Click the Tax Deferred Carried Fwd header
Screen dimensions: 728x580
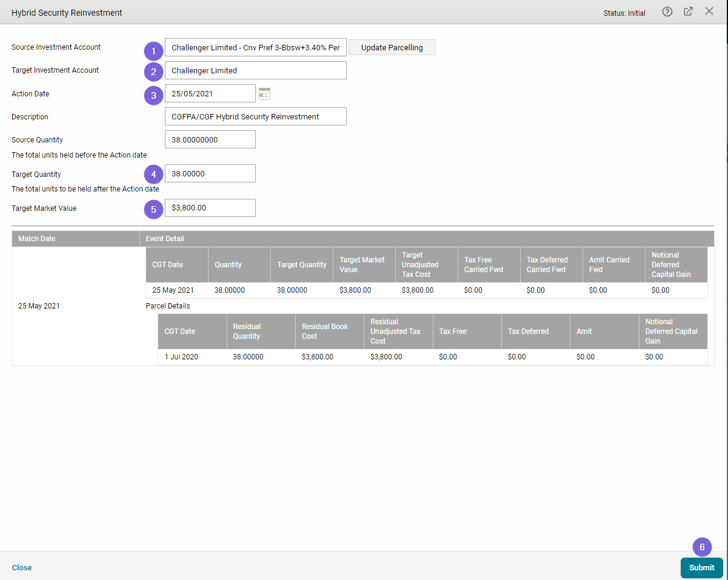(x=552, y=265)
